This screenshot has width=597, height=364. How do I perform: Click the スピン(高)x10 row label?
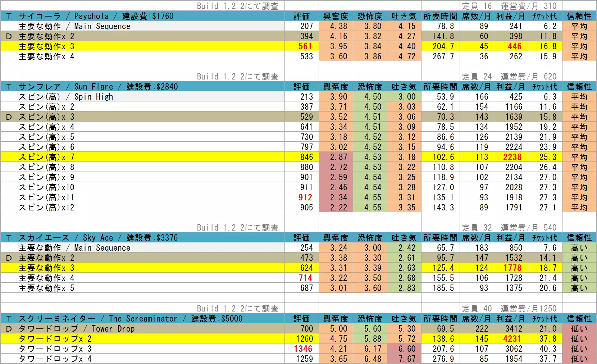(151, 187)
